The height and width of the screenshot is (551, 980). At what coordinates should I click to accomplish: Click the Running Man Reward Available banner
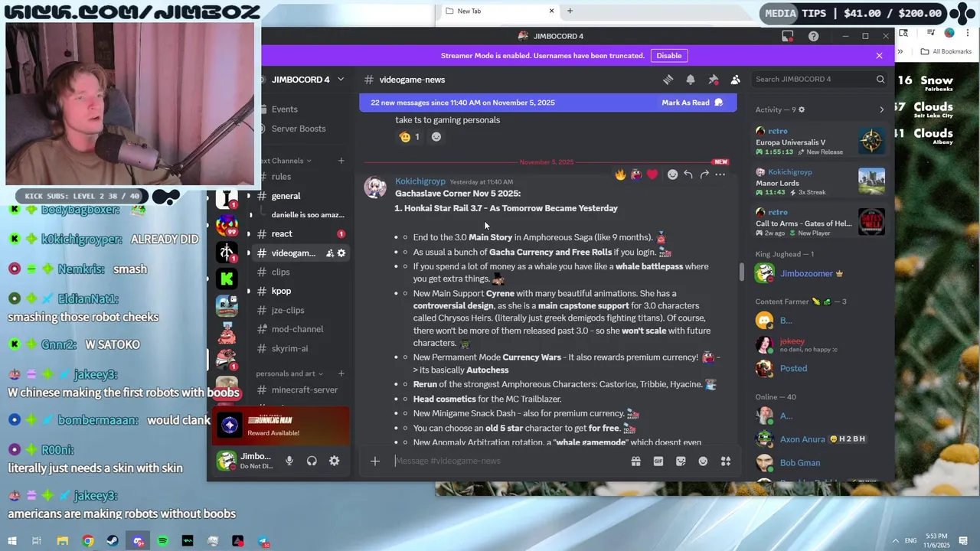tap(280, 426)
